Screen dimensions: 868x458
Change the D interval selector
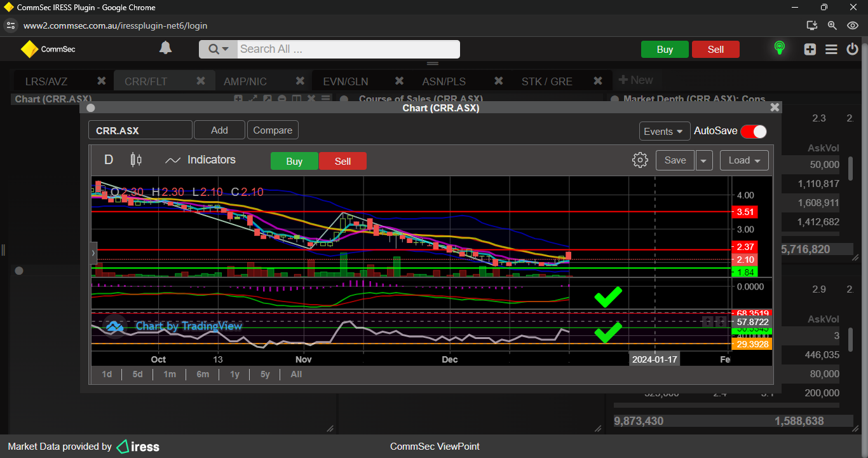point(109,160)
